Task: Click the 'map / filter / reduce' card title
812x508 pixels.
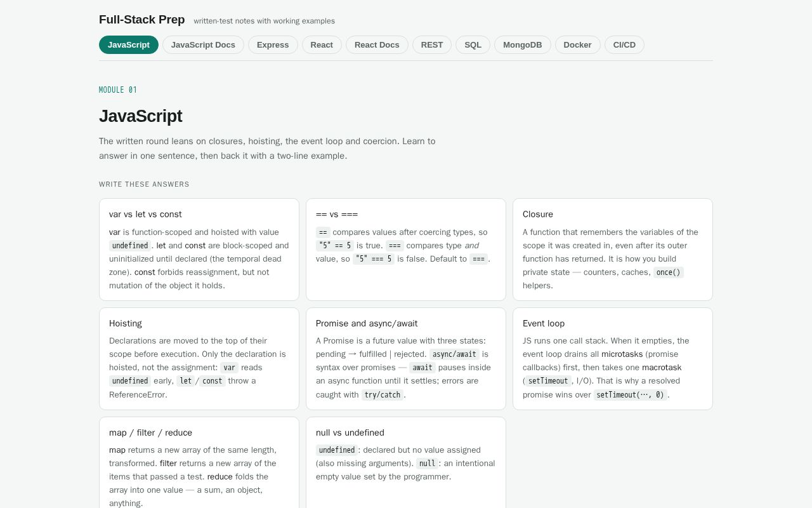Action: (150, 432)
